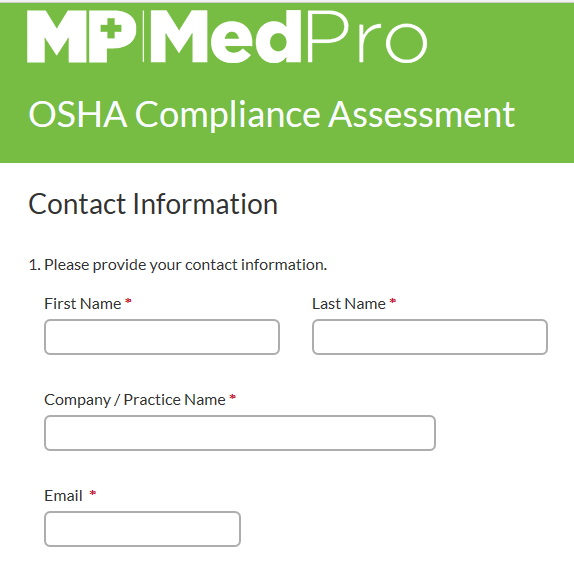Click the MedPro wordmark

click(x=289, y=37)
